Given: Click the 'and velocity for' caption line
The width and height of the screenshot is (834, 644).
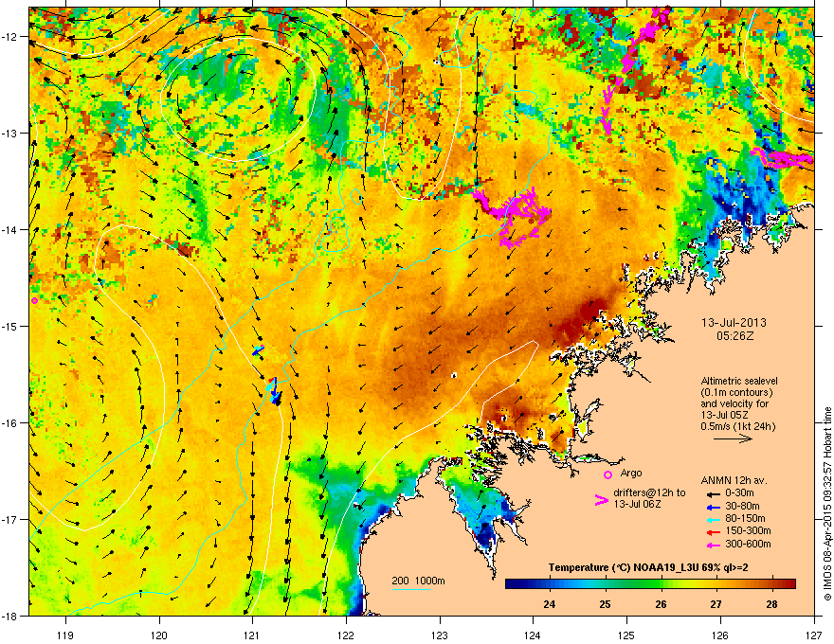Looking at the screenshot, I should coord(734,403).
